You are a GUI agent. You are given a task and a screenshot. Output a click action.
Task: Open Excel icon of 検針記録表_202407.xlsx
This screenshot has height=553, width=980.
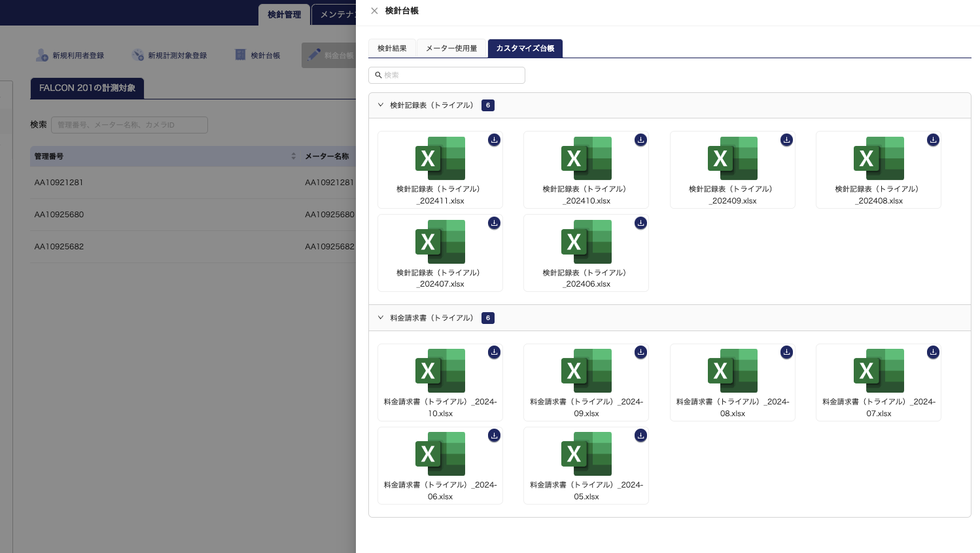point(440,241)
